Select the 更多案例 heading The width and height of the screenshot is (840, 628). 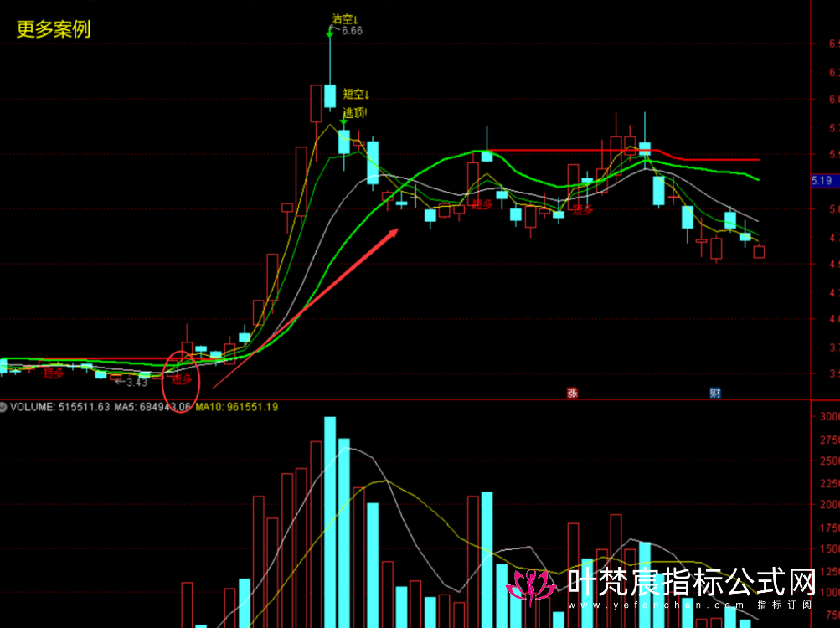pyautogui.click(x=54, y=29)
